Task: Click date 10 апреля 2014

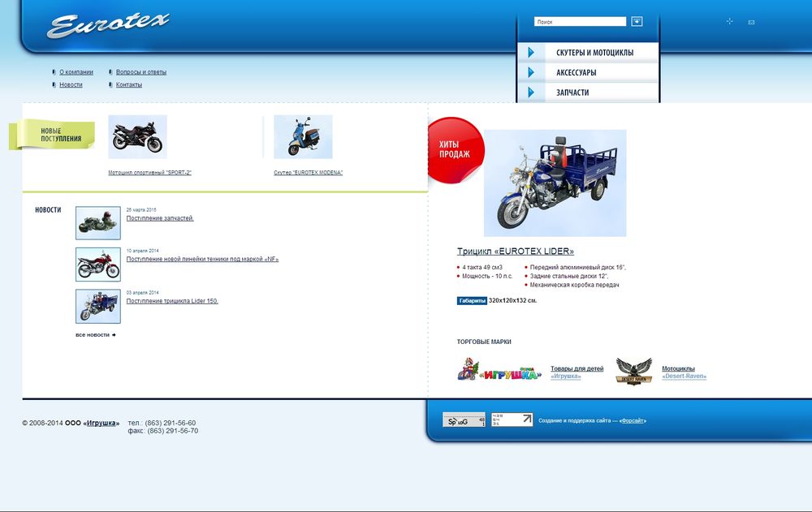Action: (x=142, y=251)
